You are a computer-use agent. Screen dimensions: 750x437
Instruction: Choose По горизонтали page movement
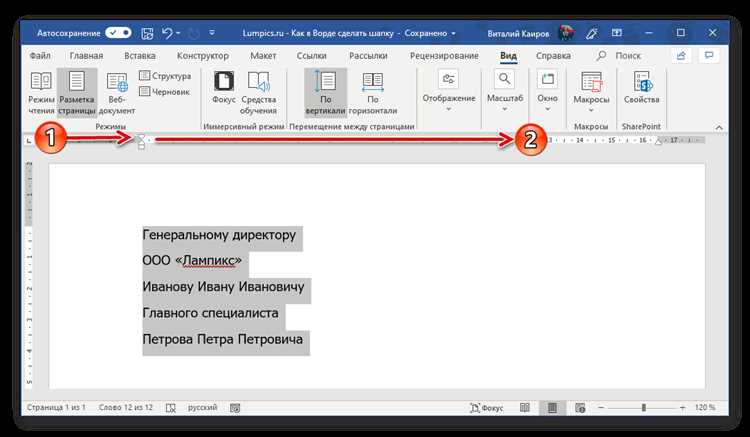coord(373,93)
